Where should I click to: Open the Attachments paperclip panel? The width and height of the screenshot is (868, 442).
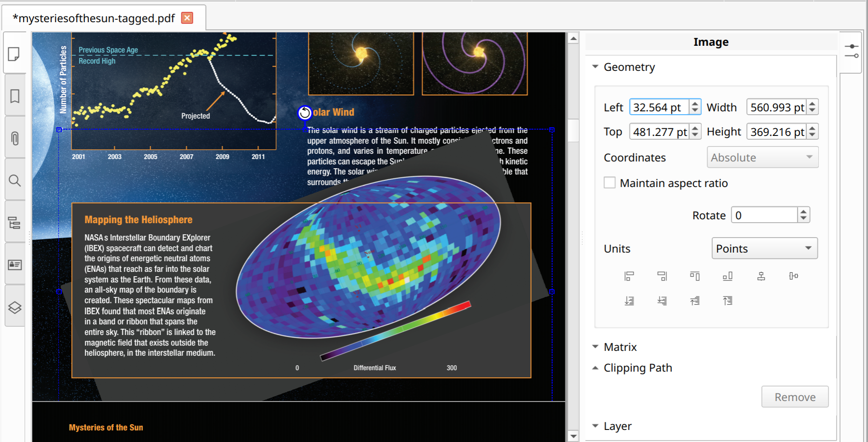[x=14, y=138]
